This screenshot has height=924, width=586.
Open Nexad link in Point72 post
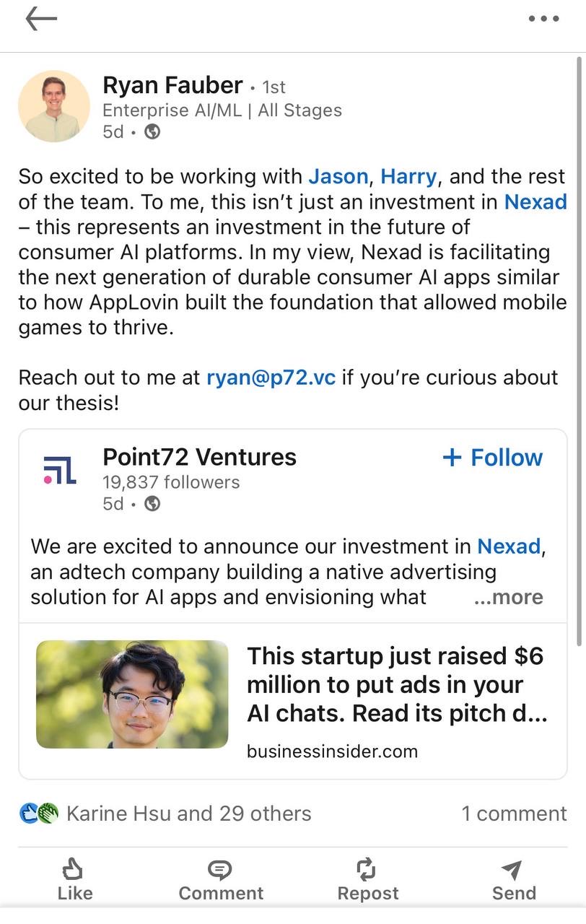[509, 546]
